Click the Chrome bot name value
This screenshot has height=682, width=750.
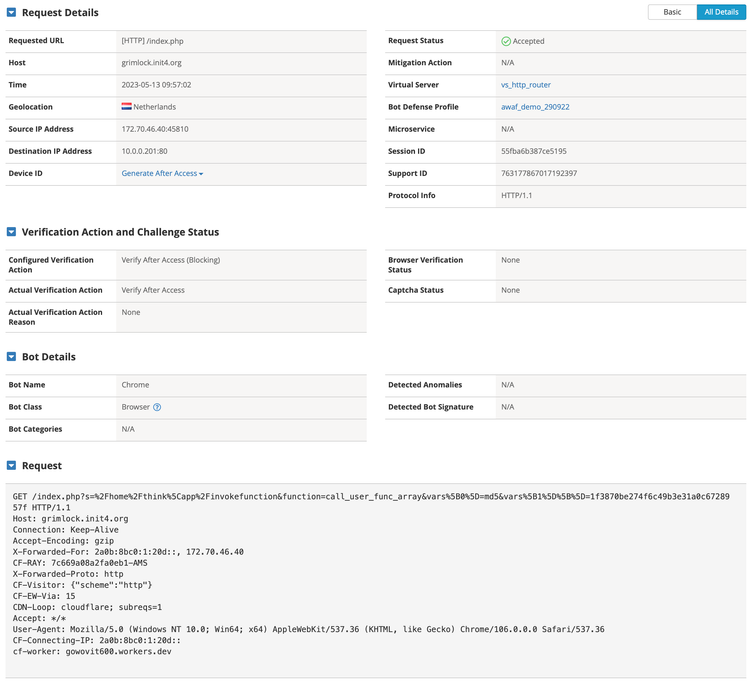[x=135, y=385]
